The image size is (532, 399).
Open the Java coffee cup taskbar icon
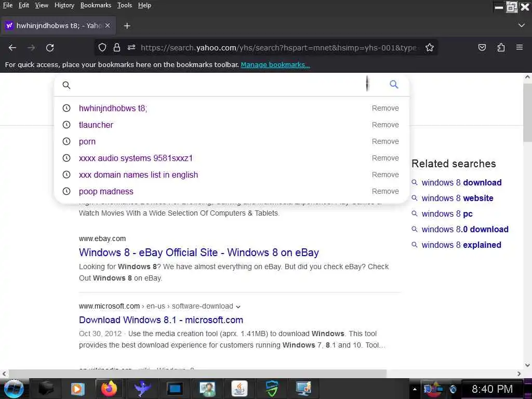pyautogui.click(x=240, y=389)
